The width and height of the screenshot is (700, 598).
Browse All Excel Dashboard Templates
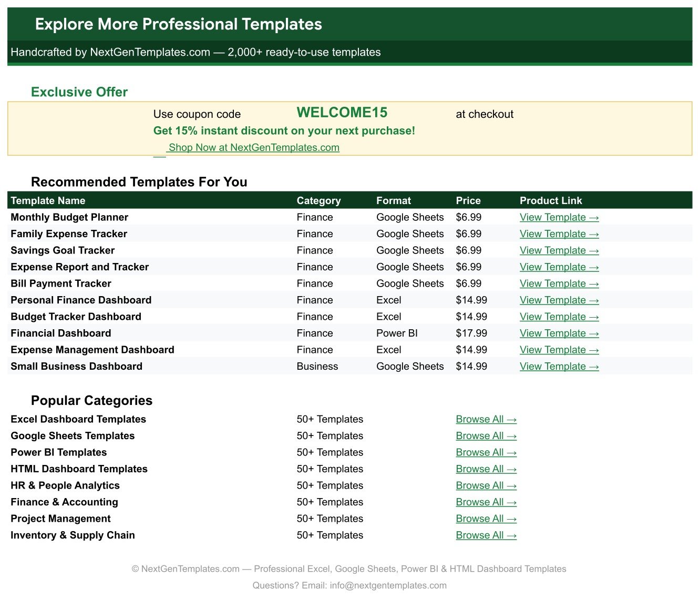[486, 419]
